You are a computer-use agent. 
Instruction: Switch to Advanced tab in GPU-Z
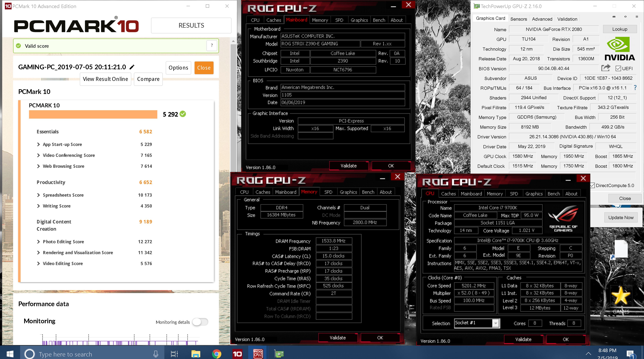pos(542,19)
